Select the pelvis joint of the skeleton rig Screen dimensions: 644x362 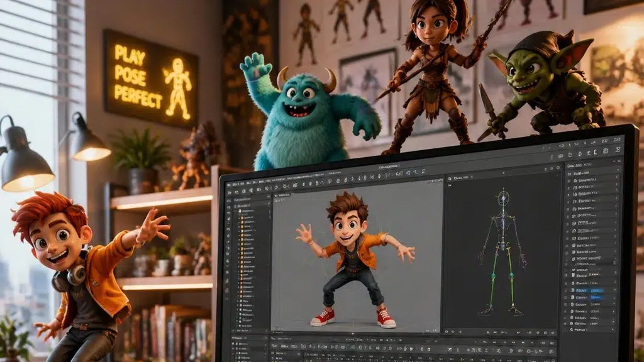pos(502,246)
